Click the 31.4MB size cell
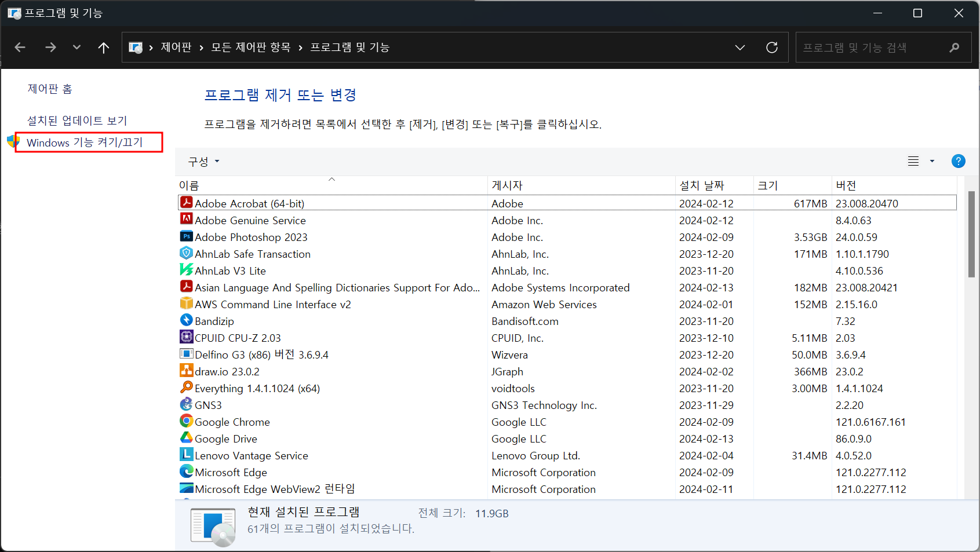 pos(810,456)
